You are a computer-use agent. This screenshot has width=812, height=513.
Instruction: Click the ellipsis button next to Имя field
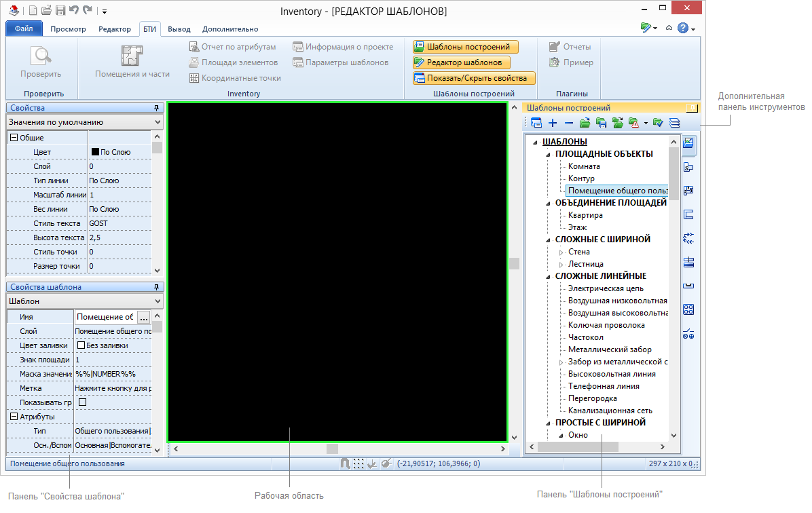143,317
